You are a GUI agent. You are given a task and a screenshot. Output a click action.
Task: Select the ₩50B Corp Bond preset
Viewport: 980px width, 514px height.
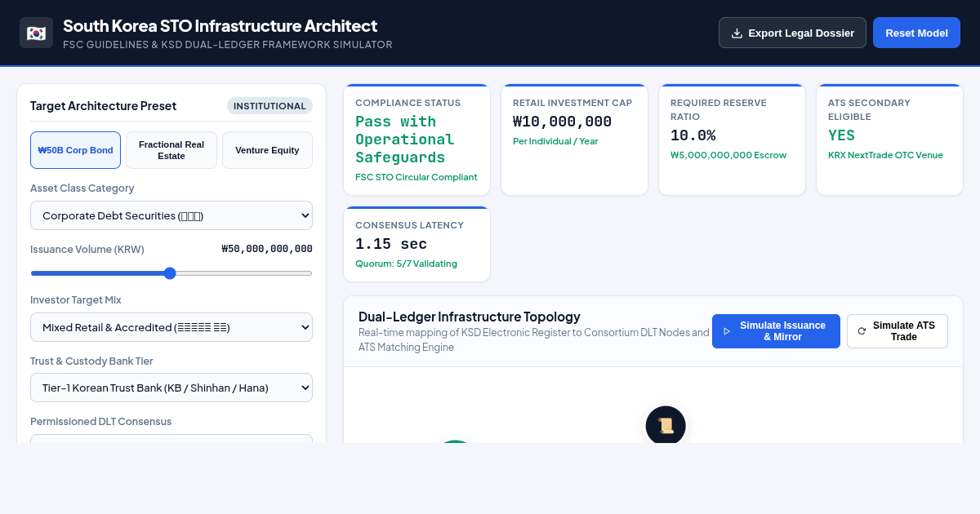75,150
